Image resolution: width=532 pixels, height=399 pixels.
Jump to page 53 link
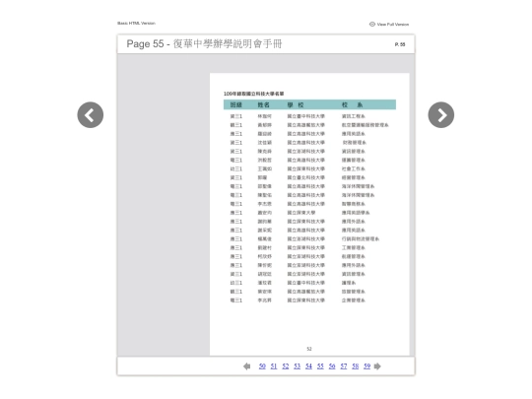tap(297, 366)
